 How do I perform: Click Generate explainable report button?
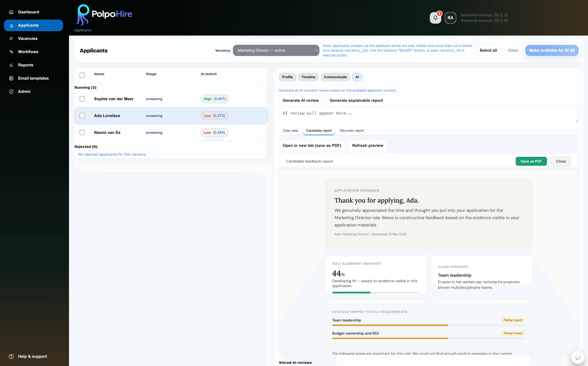(x=356, y=100)
